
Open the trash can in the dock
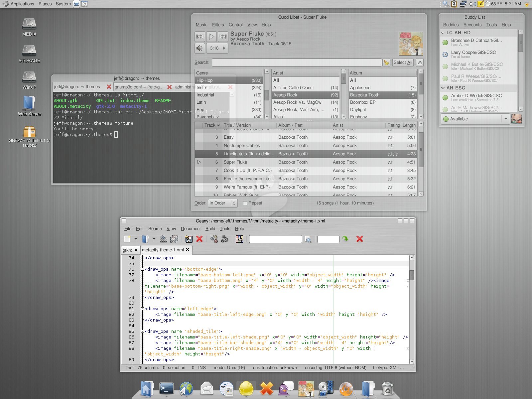tap(387, 388)
